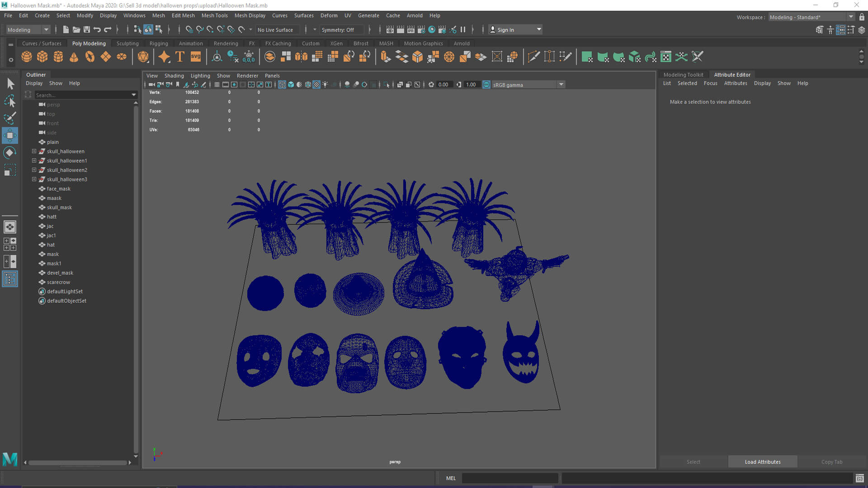Viewport: 868px width, 488px height.
Task: Expand the skull_halloween3 node
Action: [x=34, y=179]
